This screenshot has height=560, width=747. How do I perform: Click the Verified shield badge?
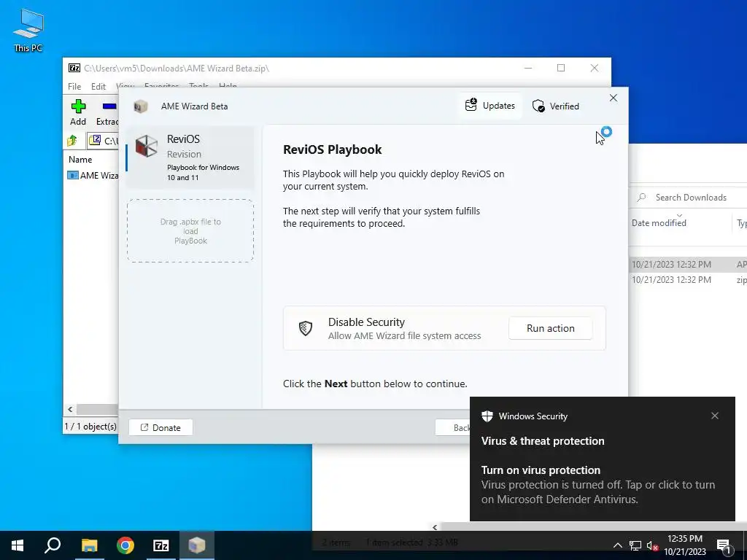[555, 106]
